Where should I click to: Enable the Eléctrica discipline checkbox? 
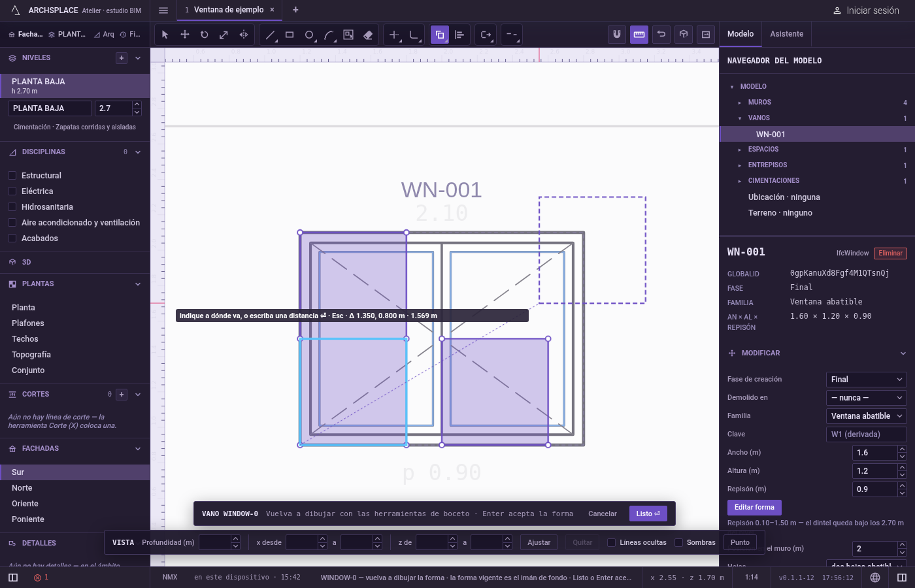[12, 191]
